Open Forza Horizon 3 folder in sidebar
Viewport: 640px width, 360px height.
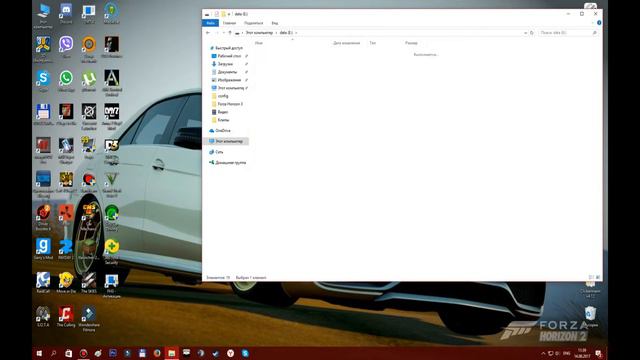click(227, 104)
